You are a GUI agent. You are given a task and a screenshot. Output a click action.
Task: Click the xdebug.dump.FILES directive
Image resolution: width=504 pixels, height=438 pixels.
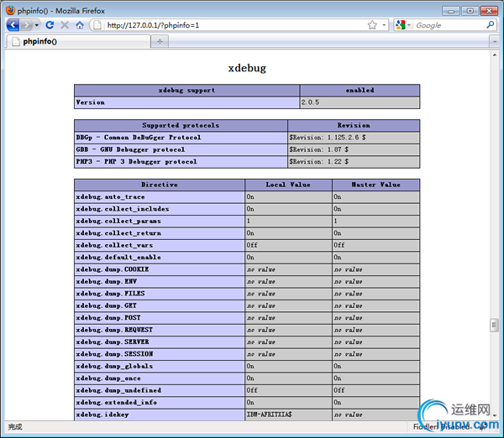coord(160,294)
